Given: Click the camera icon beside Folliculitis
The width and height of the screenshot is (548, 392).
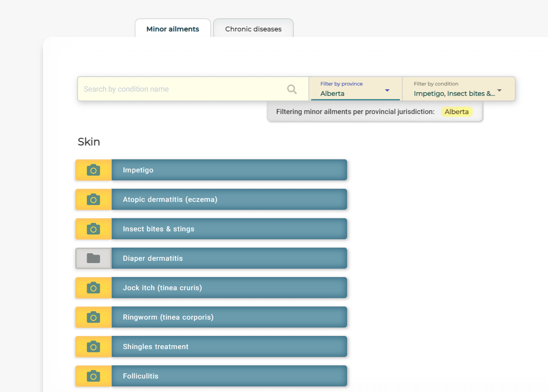Looking at the screenshot, I should (x=93, y=376).
